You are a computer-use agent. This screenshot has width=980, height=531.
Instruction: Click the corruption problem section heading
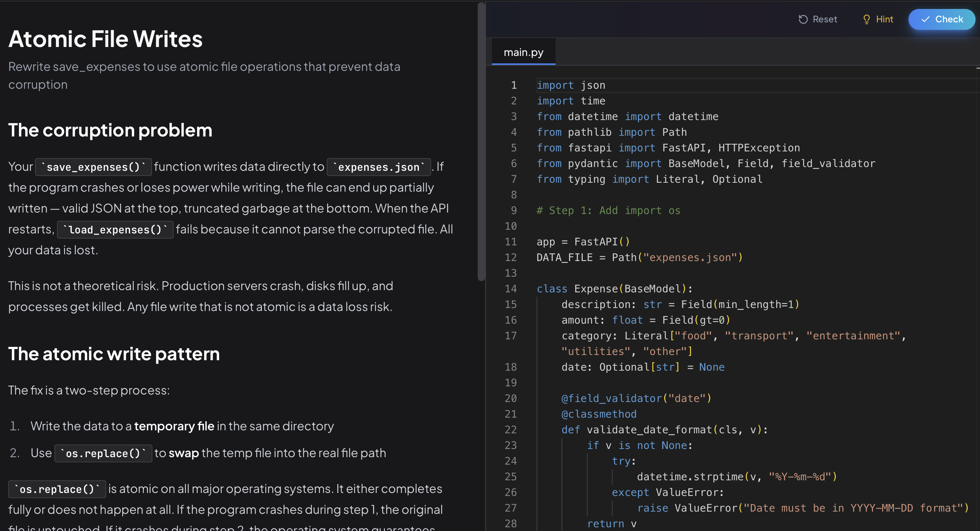110,130
